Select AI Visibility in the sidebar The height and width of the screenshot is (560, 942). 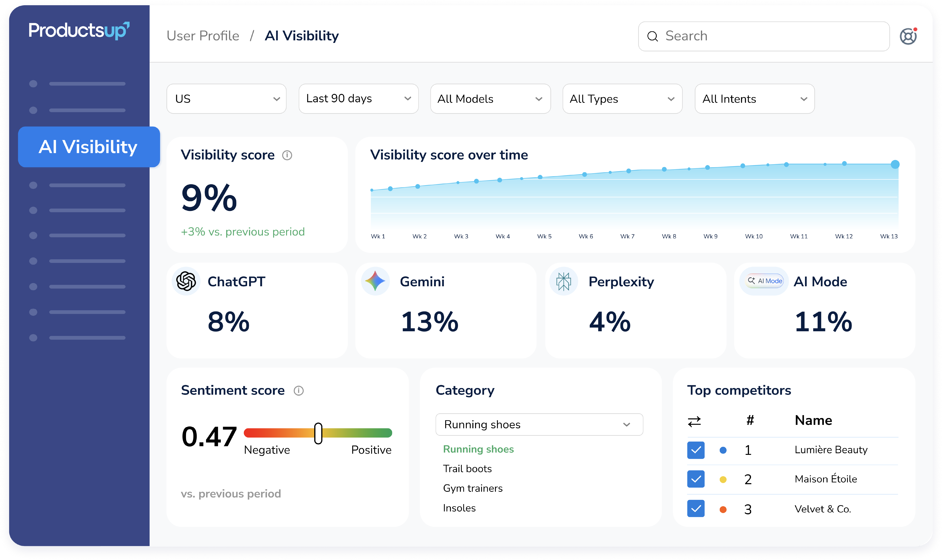[x=89, y=147]
